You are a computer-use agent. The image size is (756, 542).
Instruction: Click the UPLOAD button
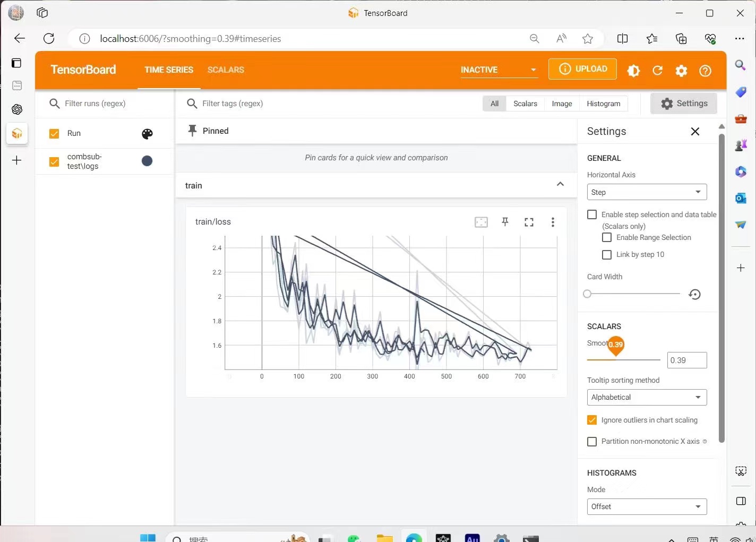point(582,69)
